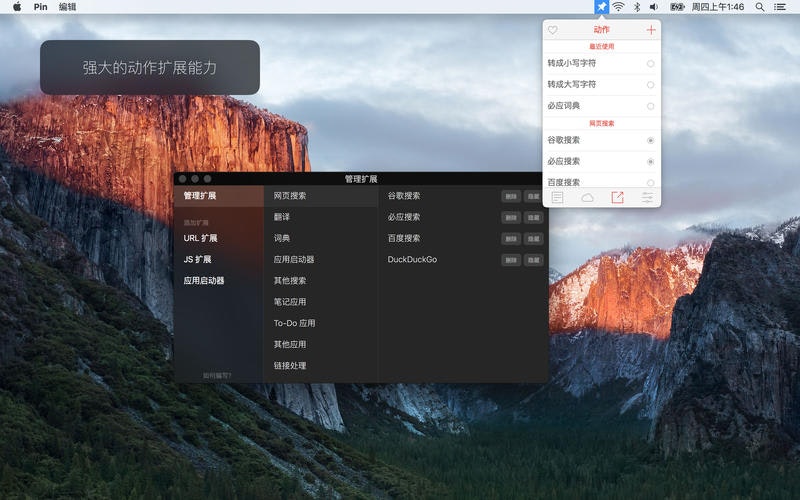
Task: Select URL 扩展 in sidebar
Action: point(200,238)
